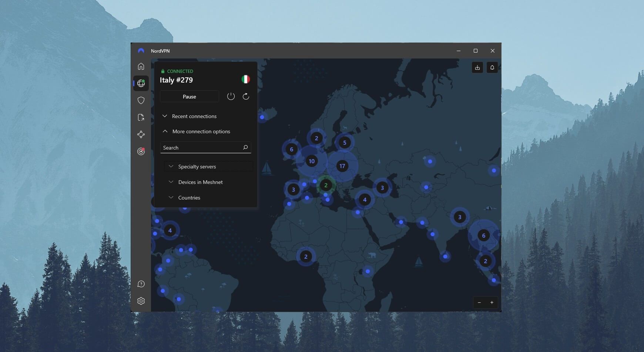Image resolution: width=644 pixels, height=352 pixels.
Task: Click the disconnect power icon
Action: point(231,96)
